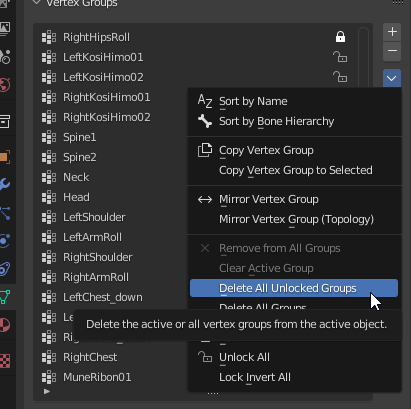This screenshot has height=409, width=411.
Task: Open the Material properties tab
Action: tap(5, 325)
